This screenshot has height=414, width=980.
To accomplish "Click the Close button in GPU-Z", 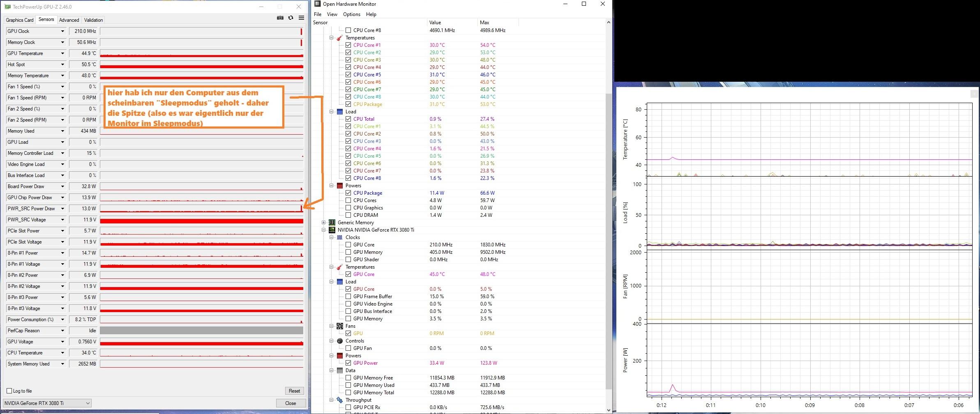I will (x=291, y=403).
